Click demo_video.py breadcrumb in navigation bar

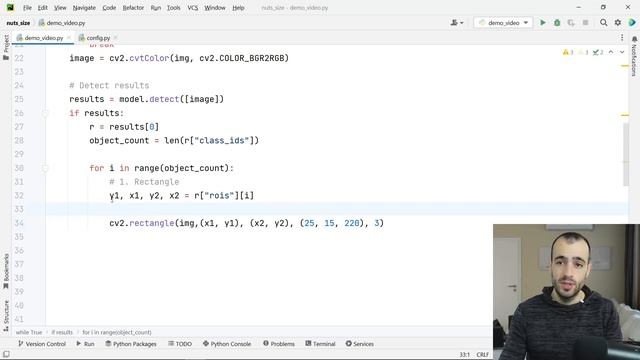(x=62, y=23)
